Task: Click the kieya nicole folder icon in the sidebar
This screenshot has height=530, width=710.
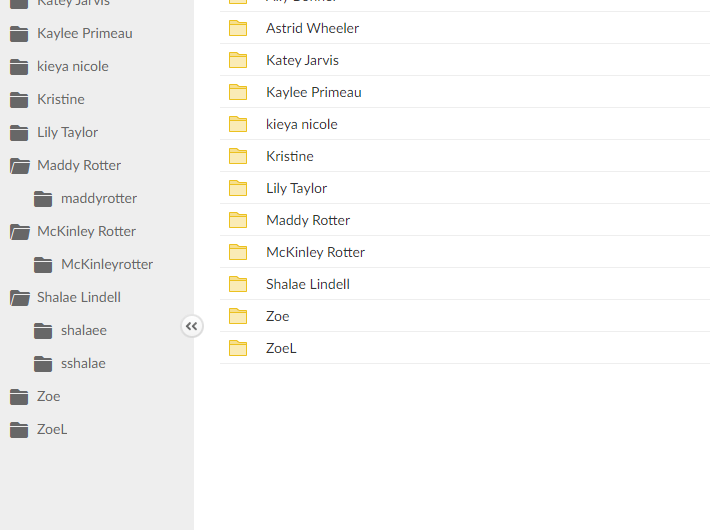Action: pos(19,67)
